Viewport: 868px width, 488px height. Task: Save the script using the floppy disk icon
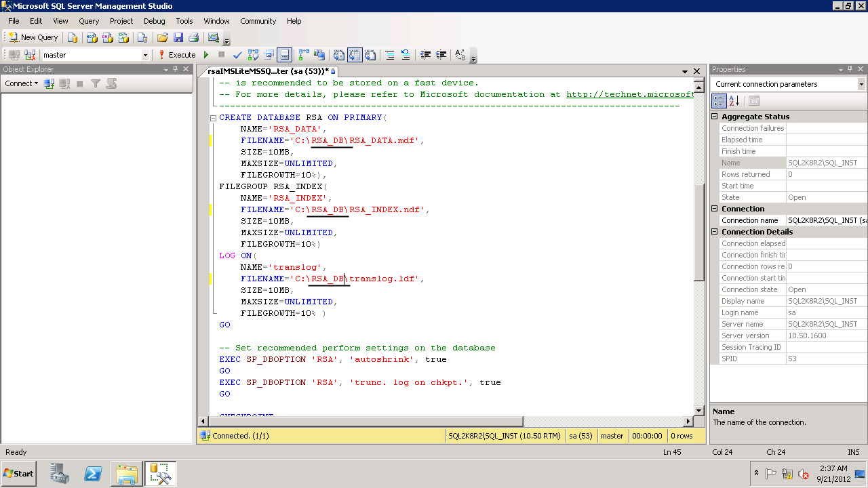[178, 38]
